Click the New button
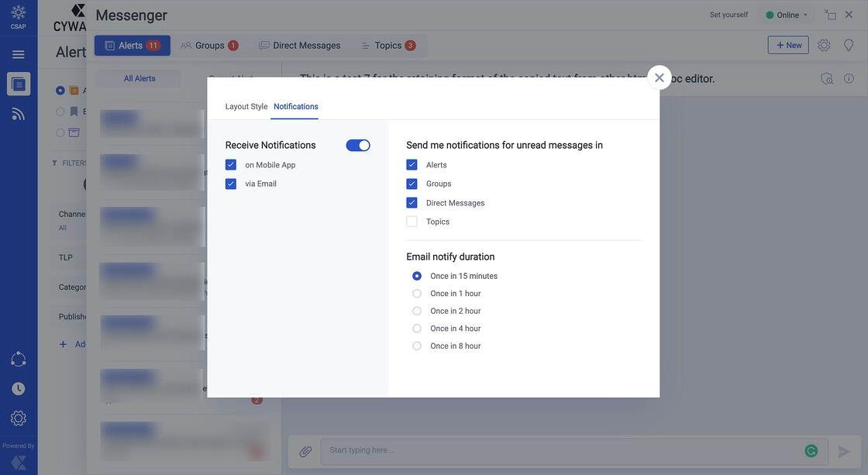This screenshot has width=868, height=475. tap(788, 46)
